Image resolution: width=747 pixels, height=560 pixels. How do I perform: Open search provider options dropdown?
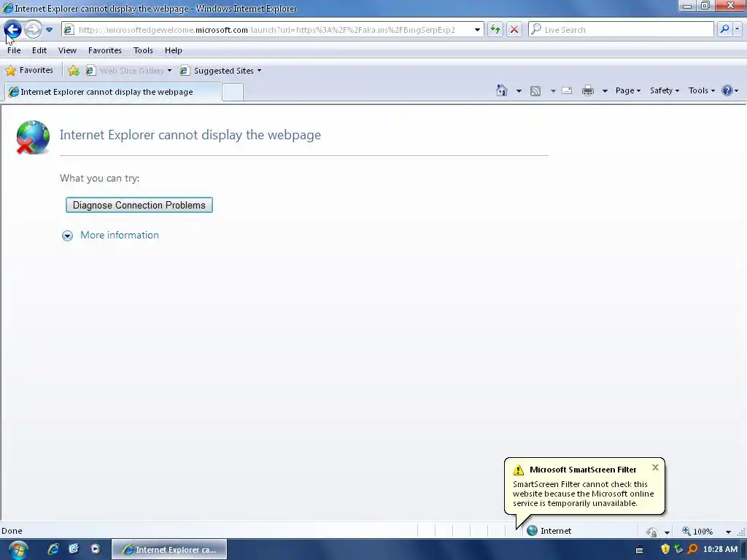coord(737,29)
